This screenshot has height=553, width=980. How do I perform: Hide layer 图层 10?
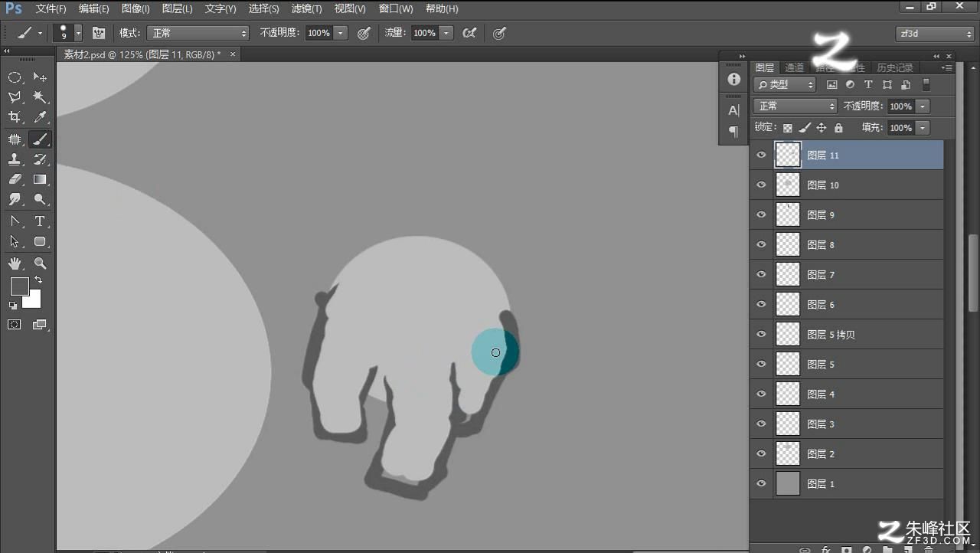tap(761, 185)
